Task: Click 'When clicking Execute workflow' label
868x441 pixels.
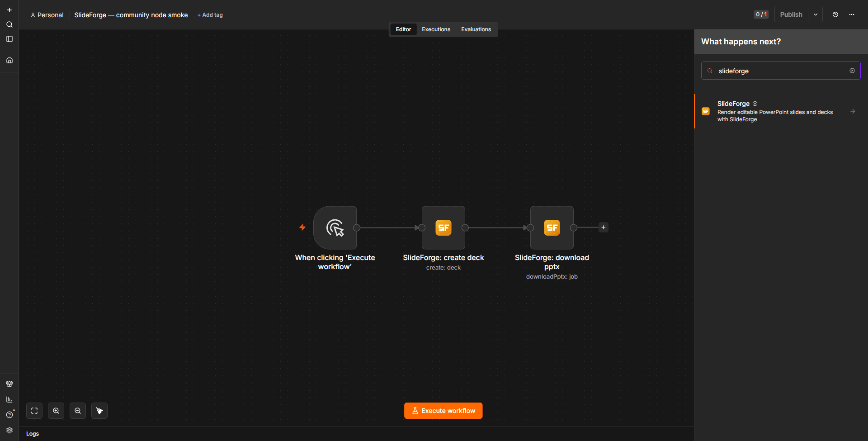Action: 335,262
